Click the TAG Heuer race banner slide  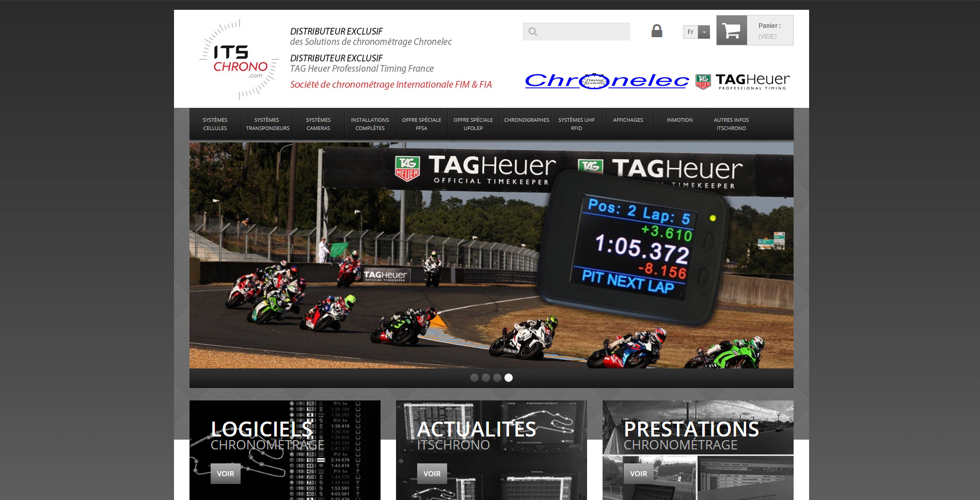tap(492, 255)
